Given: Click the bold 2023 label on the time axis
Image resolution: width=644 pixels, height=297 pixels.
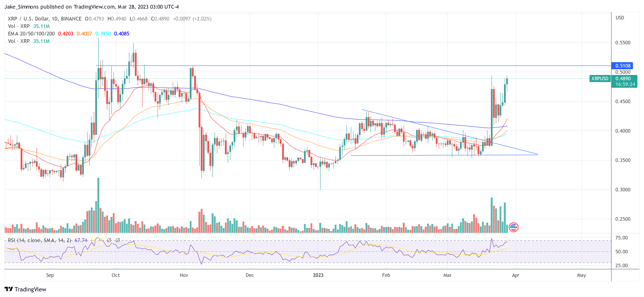Looking at the screenshot, I should pyautogui.click(x=318, y=275).
